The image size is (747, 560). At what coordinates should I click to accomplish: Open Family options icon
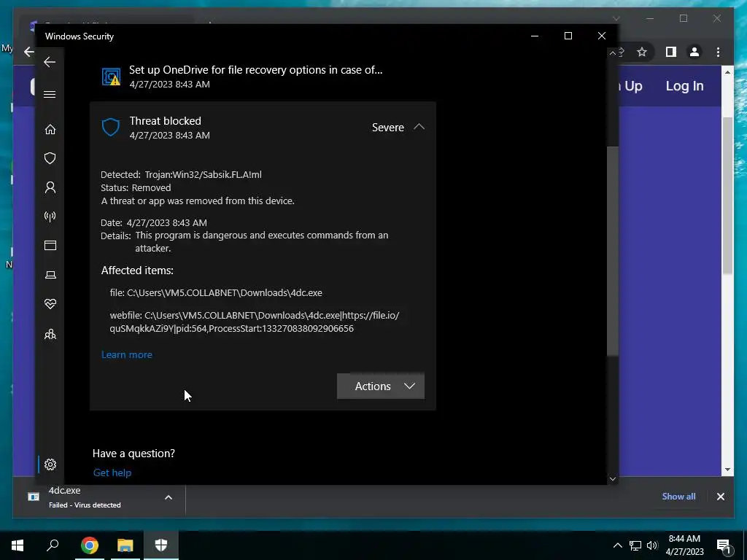(50, 334)
